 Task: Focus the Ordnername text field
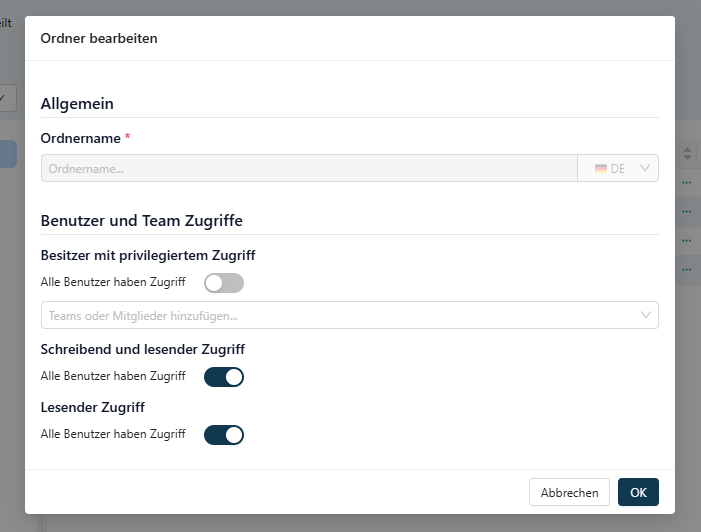pos(309,168)
